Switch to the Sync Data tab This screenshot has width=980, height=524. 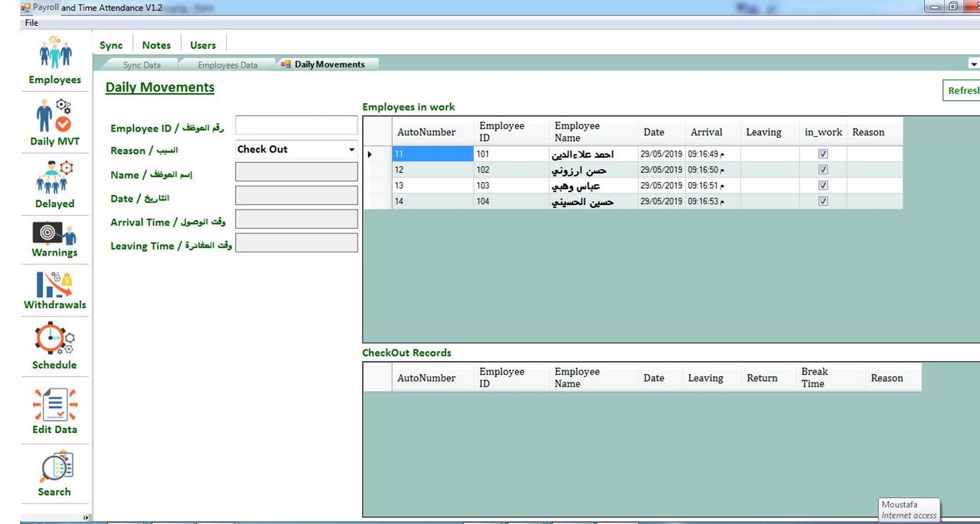142,65
